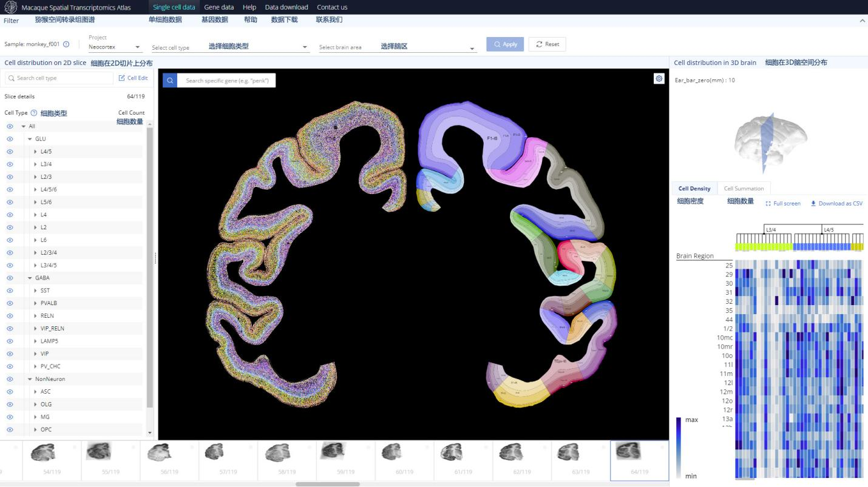The width and height of the screenshot is (868, 487).
Task: Download cell density as CSV
Action: [836, 204]
